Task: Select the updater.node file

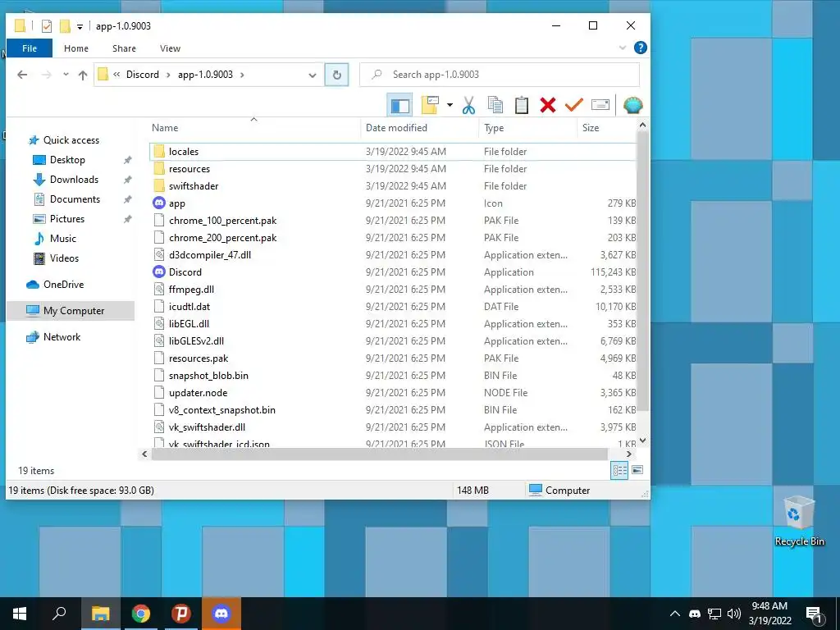Action: click(x=393, y=393)
